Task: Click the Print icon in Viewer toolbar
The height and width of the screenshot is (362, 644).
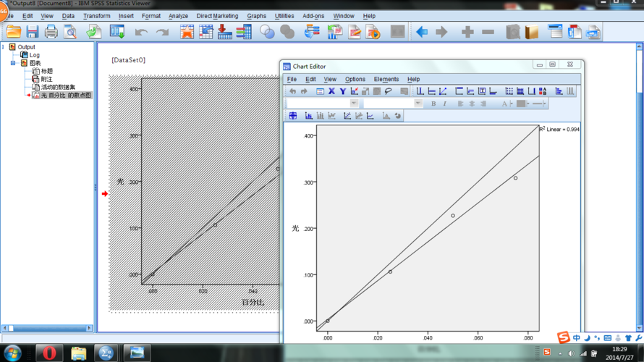Action: click(51, 32)
